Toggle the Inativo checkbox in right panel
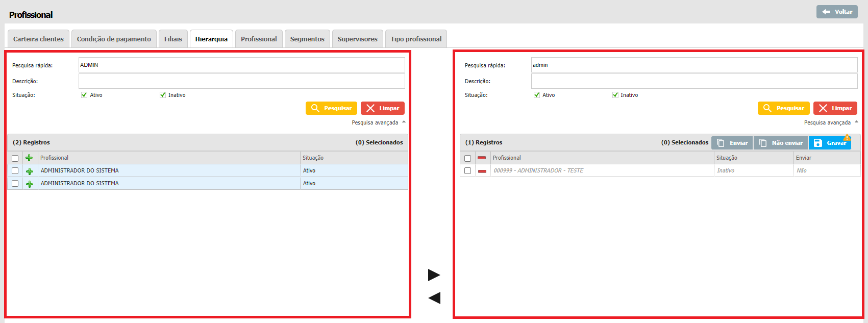The image size is (868, 323). pos(615,95)
